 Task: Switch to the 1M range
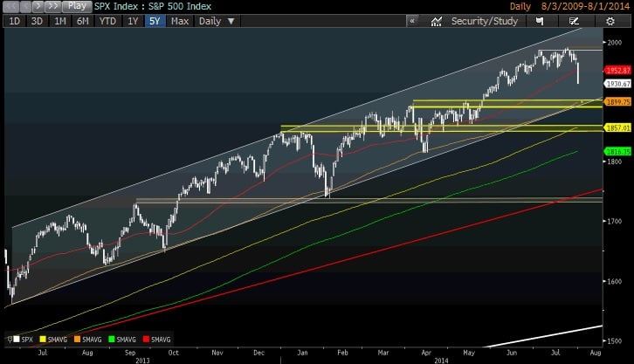[x=60, y=21]
